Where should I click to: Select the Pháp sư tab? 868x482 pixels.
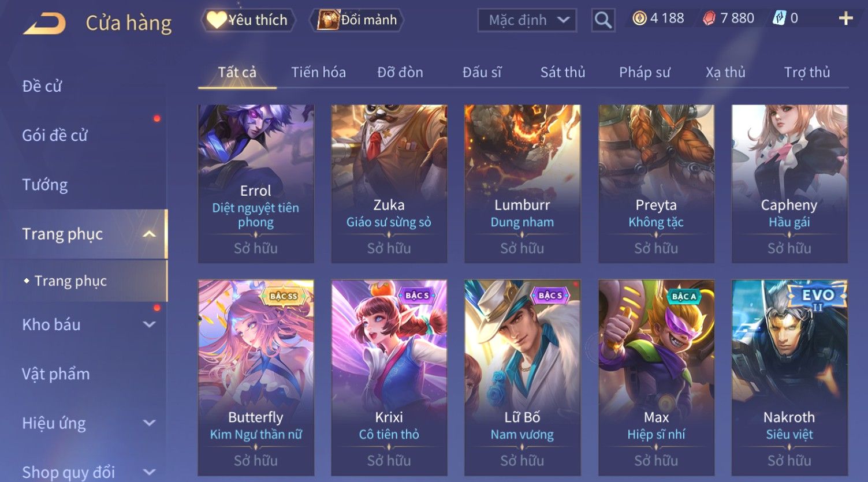tap(645, 72)
